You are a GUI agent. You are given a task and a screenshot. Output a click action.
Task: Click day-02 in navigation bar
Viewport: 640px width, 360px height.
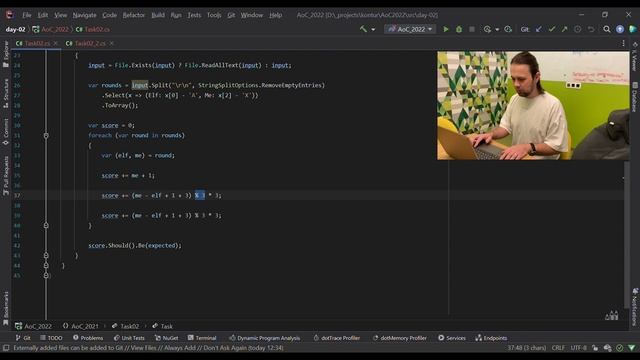[x=16, y=29]
